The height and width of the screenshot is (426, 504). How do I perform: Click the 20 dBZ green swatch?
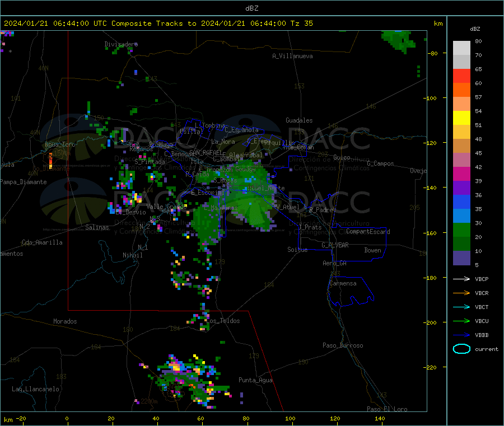(461, 230)
